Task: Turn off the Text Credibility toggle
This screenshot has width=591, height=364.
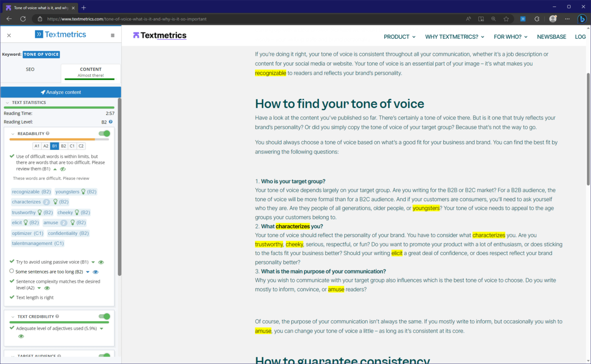Action: (x=104, y=316)
